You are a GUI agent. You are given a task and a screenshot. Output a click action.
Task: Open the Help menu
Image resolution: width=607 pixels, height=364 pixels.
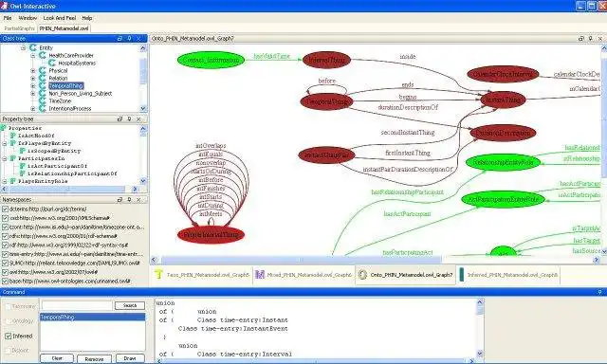(x=87, y=18)
